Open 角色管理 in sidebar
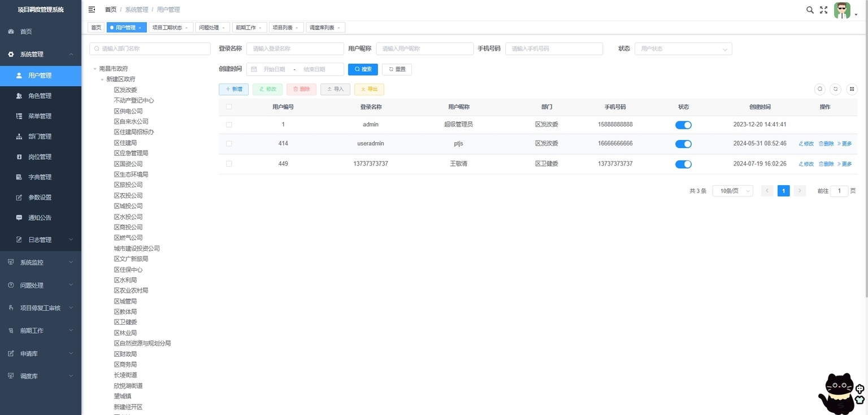 41,96
